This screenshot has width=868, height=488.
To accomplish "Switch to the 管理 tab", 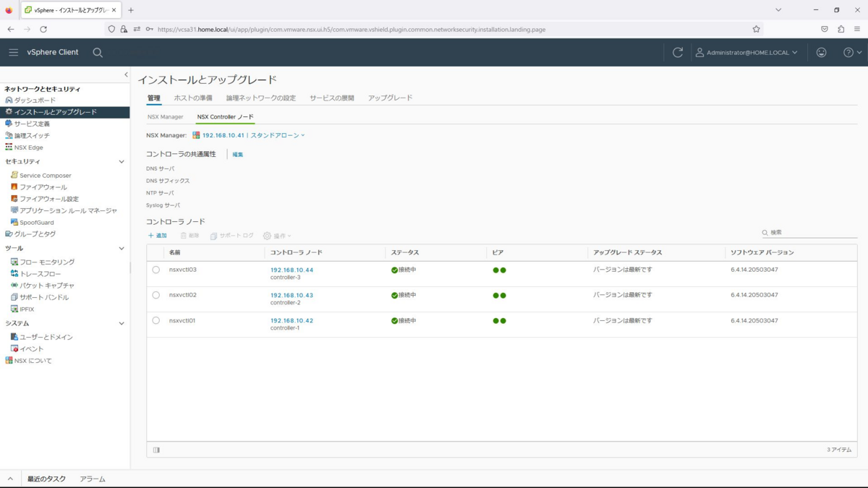I will pos(154,98).
